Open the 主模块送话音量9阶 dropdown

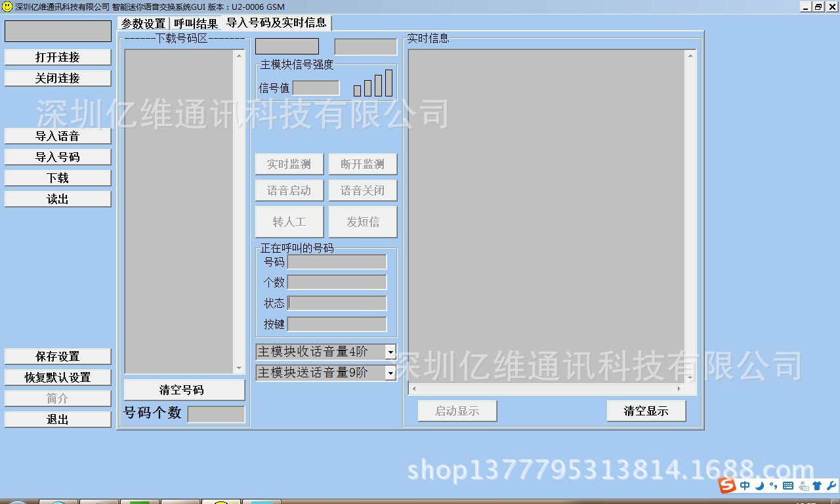390,373
